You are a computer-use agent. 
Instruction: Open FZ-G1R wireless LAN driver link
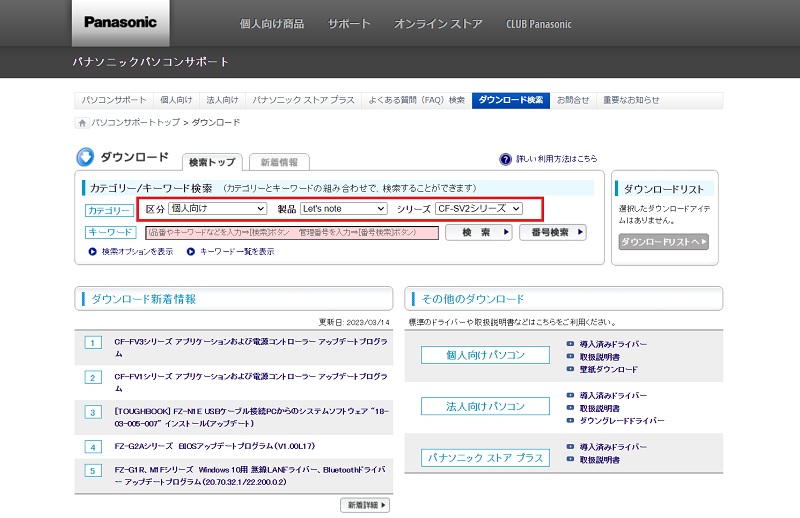pyautogui.click(x=249, y=476)
